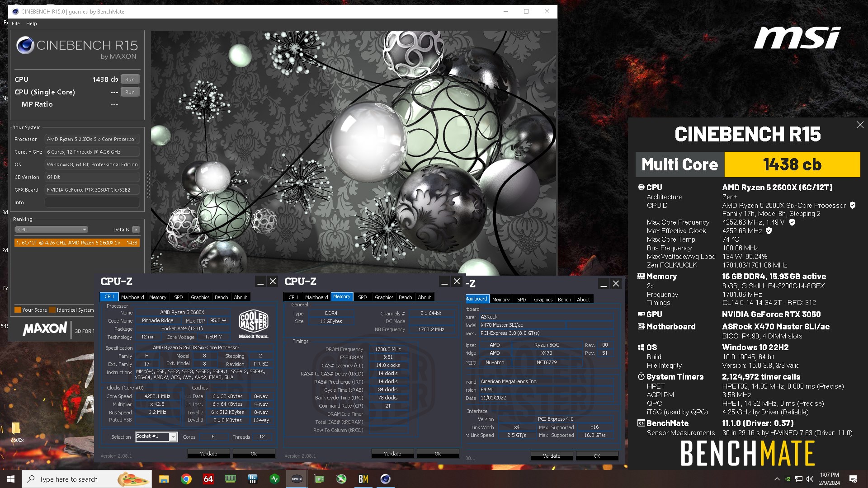Run the CPU multi-core benchmark
868x488 pixels.
pos(130,80)
